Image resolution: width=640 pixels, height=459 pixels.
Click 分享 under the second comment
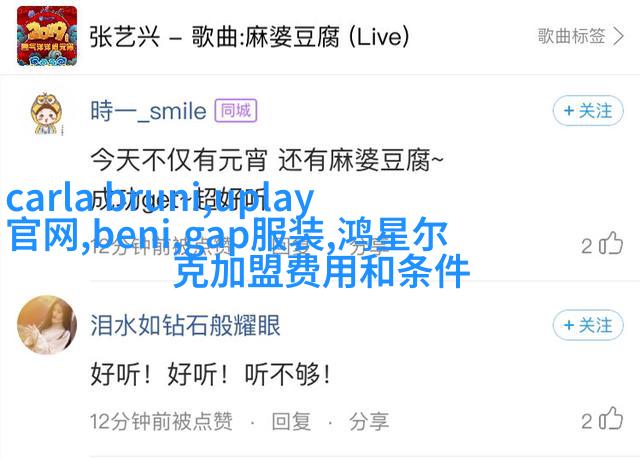pos(369,421)
